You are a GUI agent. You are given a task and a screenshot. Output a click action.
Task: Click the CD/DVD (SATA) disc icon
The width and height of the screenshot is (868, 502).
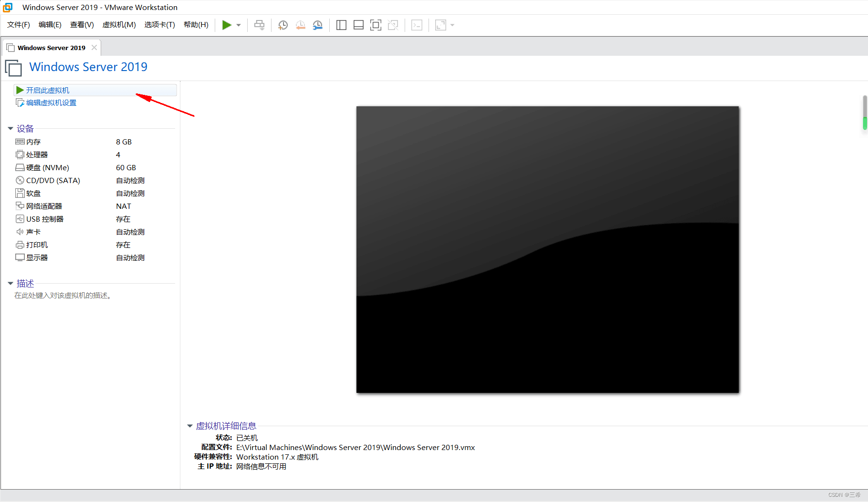coord(20,181)
